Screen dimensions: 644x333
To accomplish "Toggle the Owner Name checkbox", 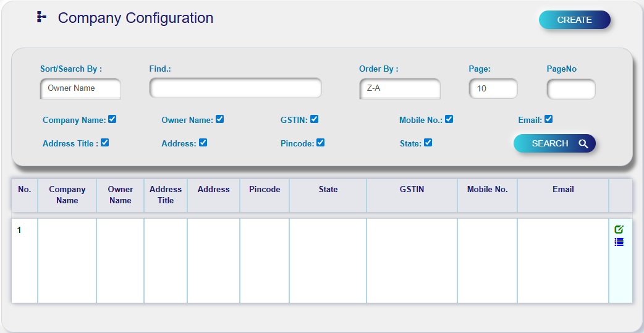I will (x=219, y=119).
